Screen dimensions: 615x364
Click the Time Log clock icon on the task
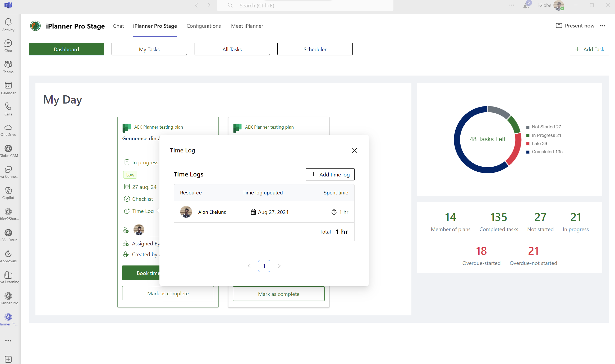point(127,211)
